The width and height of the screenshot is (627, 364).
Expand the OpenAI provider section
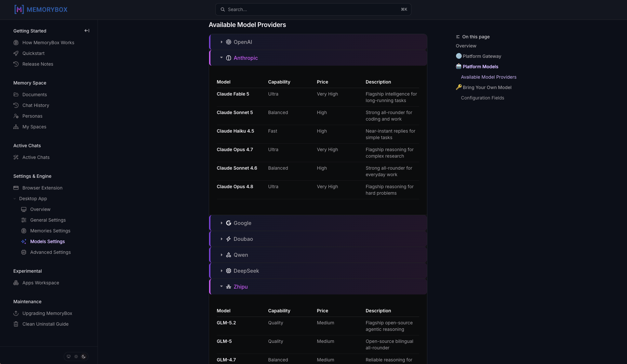[x=318, y=42]
